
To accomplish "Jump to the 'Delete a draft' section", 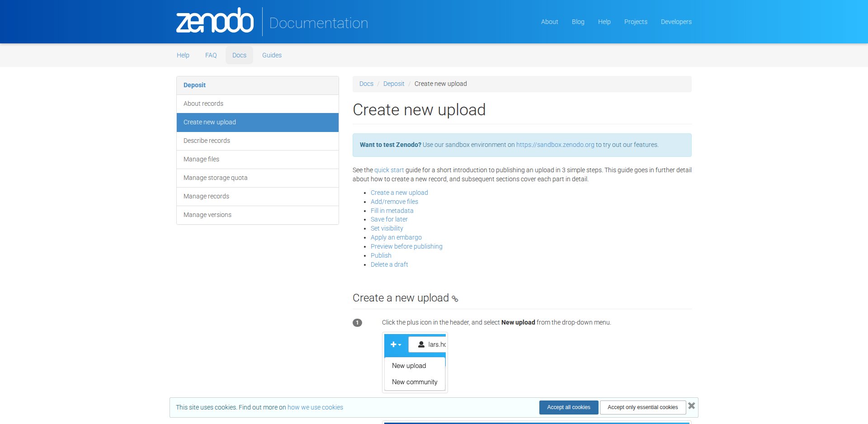I will (389, 264).
